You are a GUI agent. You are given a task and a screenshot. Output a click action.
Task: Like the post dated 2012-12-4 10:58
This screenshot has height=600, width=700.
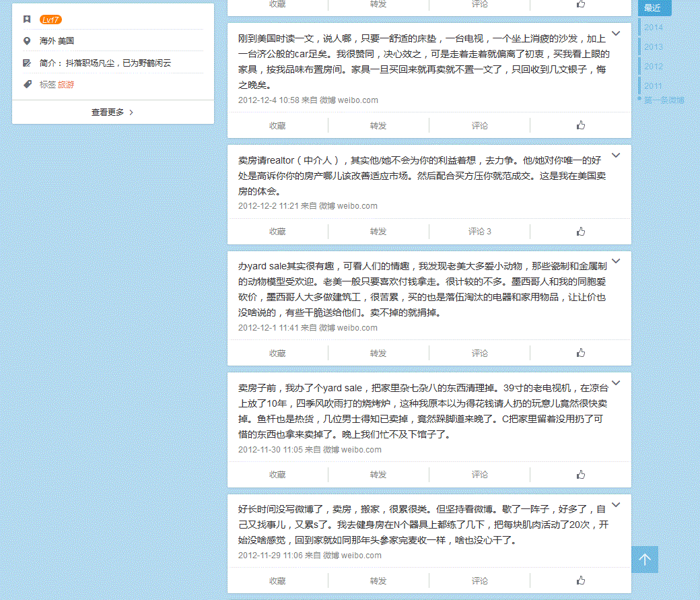click(x=580, y=125)
